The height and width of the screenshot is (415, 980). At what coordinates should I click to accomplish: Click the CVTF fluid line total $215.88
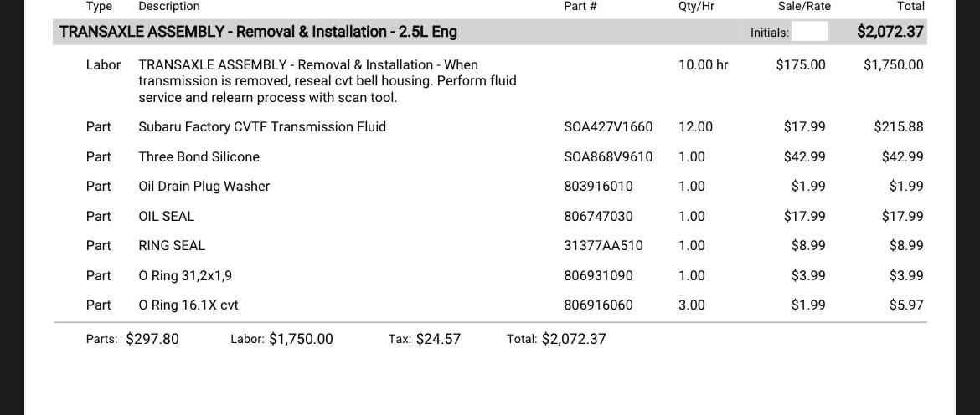coord(898,126)
